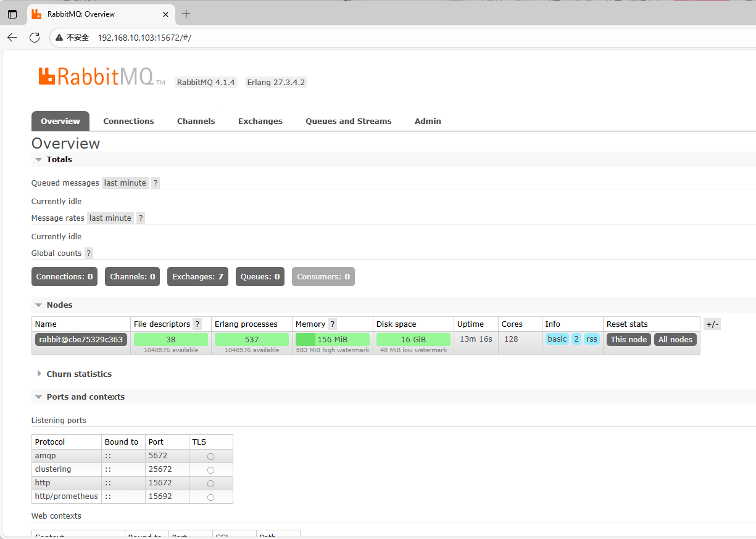The width and height of the screenshot is (756, 539).
Task: Click port 15692 cell
Action: [x=167, y=496]
